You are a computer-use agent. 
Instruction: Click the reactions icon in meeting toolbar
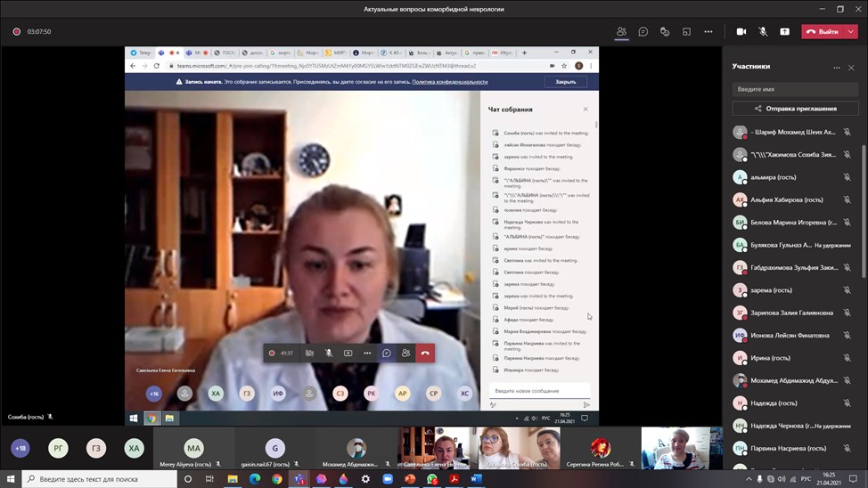coord(665,31)
